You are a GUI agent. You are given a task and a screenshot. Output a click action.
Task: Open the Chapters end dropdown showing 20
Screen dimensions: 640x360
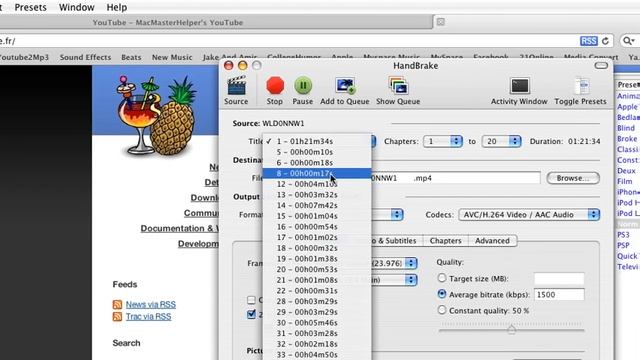501,141
